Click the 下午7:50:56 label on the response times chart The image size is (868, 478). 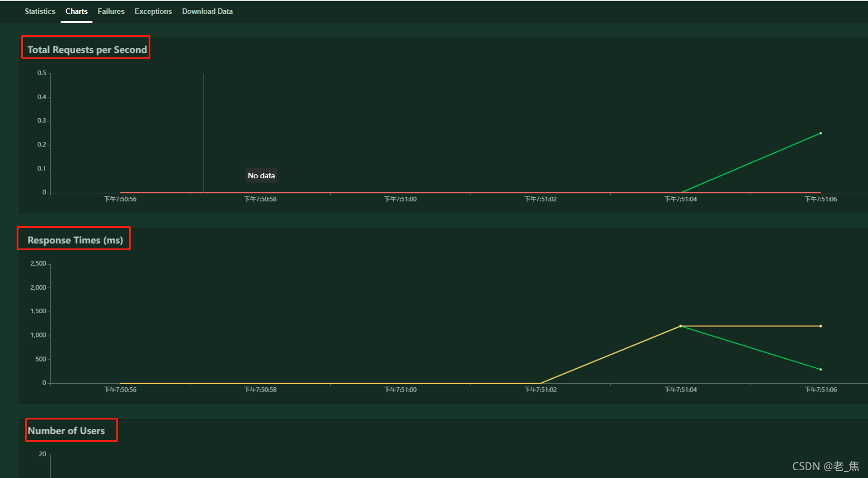tap(120, 389)
